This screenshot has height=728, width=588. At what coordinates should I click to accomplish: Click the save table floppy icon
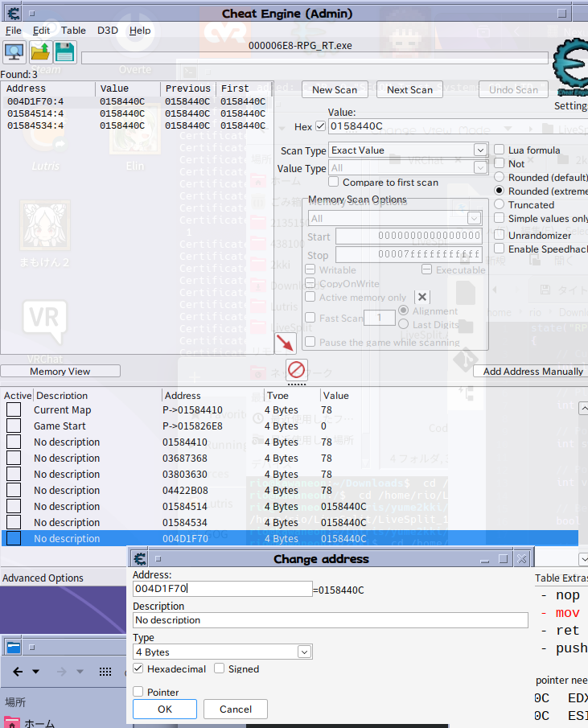pyautogui.click(x=65, y=52)
